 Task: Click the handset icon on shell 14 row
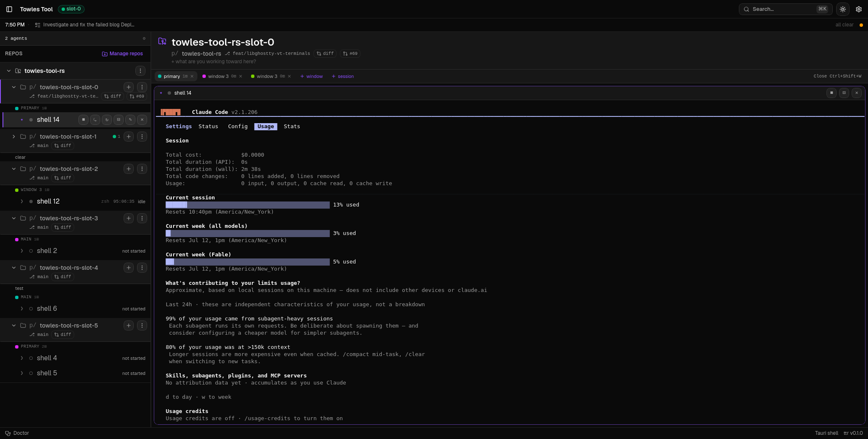tap(95, 120)
